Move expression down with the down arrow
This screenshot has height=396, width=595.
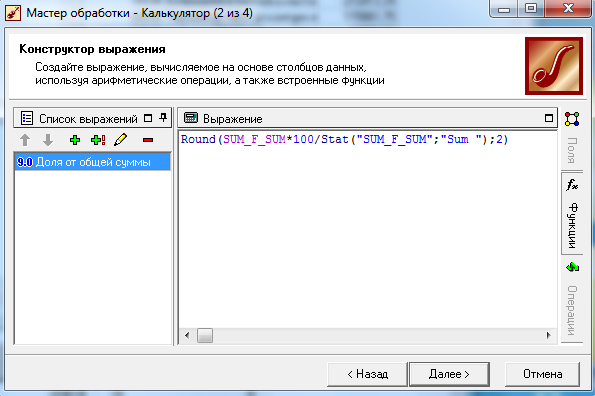click(48, 140)
